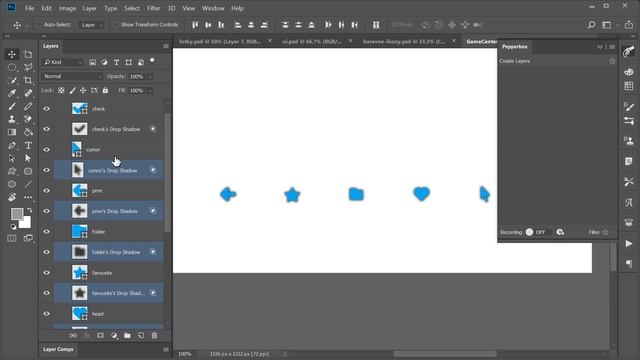Viewport: 640px width, 360px height.
Task: Open the Layers panel flyout menu
Action: [166, 46]
